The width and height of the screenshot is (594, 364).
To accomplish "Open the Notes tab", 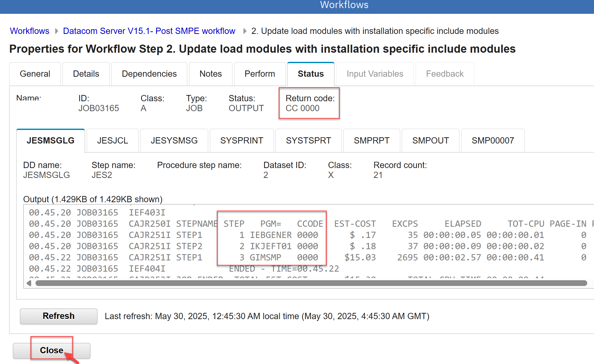I will 210,74.
